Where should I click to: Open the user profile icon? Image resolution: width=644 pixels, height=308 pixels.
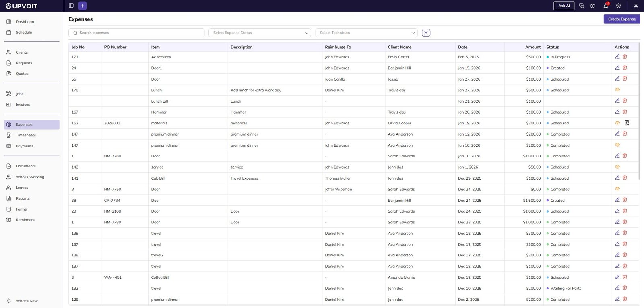636,6
